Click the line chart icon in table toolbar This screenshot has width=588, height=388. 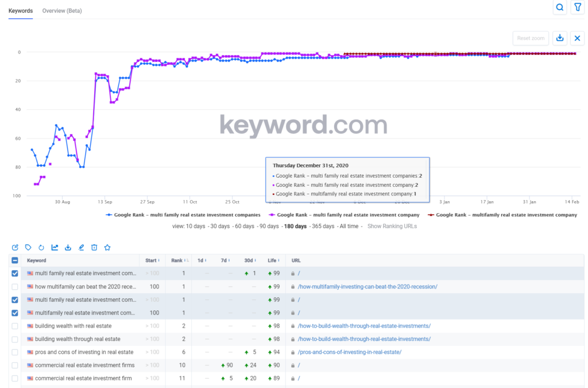coord(55,247)
